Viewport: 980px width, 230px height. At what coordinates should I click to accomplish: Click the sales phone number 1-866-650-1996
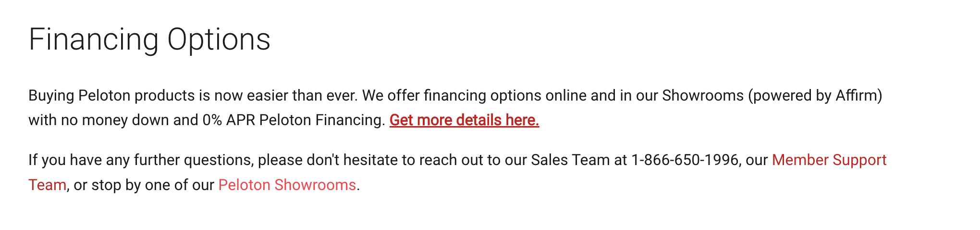coord(685,160)
